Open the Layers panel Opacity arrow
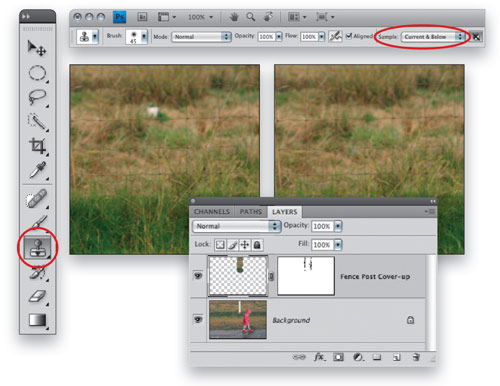 [338, 226]
